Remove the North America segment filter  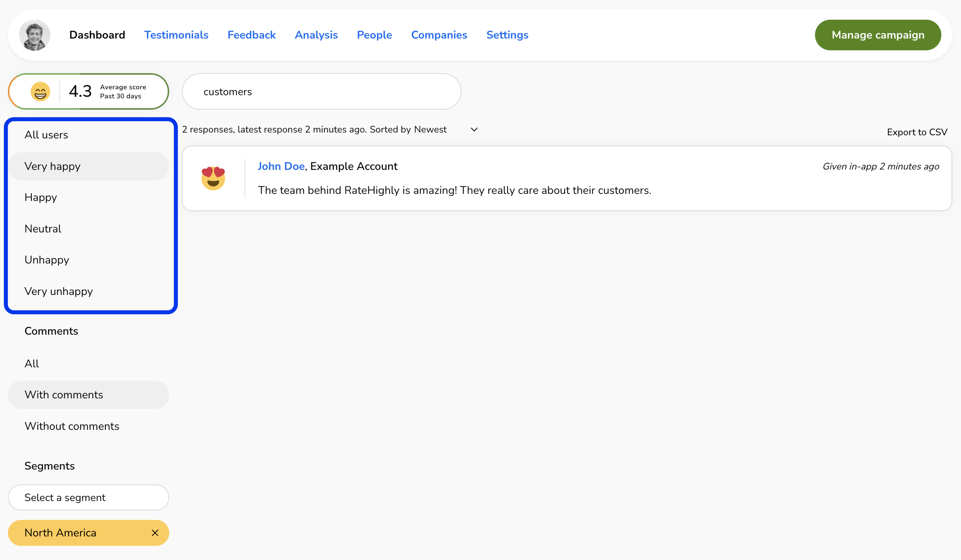[x=155, y=533]
